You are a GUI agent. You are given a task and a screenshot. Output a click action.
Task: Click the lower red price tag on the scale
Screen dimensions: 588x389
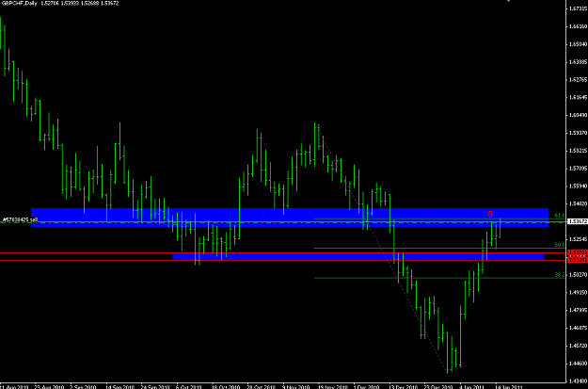pyautogui.click(x=578, y=259)
